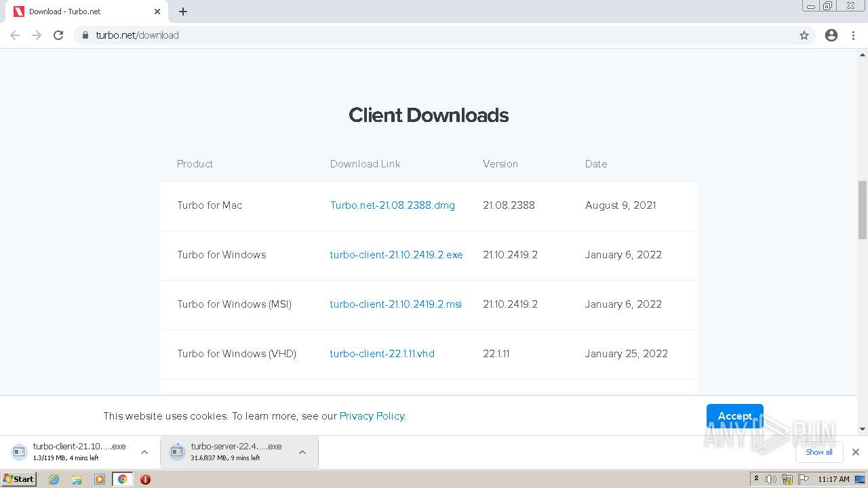Viewport: 868px width, 488px height.
Task: Click the Turbo for Windows (MSI) label
Action: coord(234,304)
